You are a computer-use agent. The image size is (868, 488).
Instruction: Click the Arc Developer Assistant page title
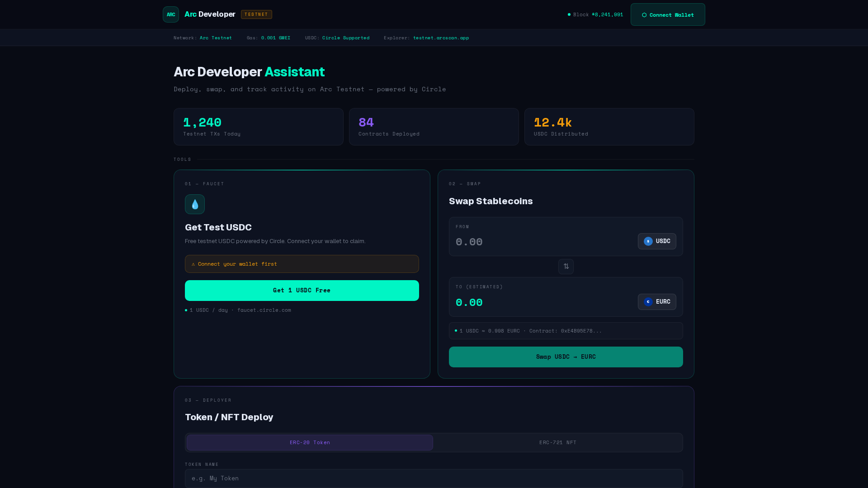pos(249,72)
